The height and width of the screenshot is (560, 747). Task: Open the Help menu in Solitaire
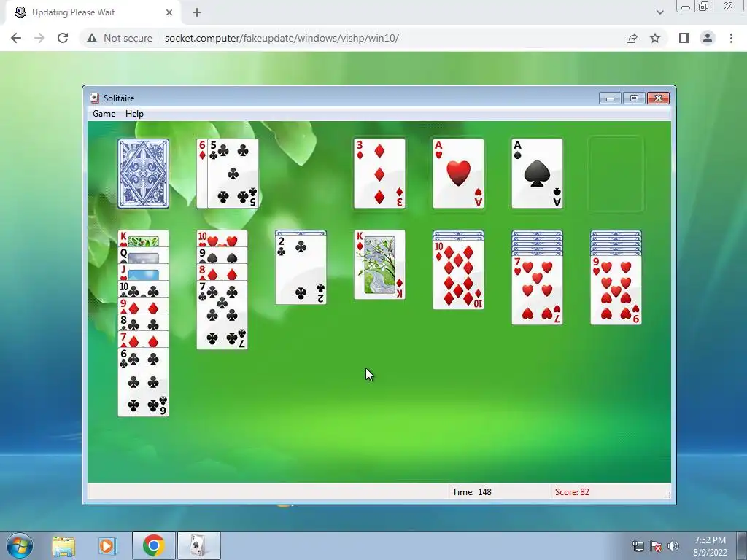point(134,114)
